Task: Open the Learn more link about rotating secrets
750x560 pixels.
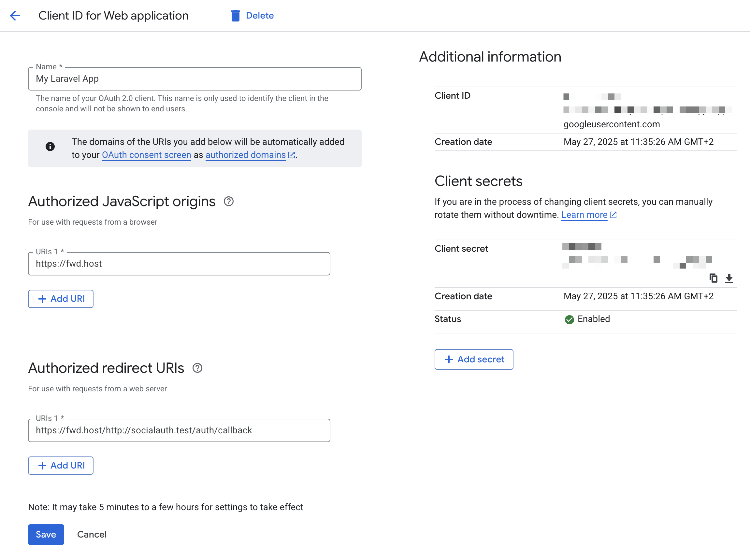Action: click(584, 215)
